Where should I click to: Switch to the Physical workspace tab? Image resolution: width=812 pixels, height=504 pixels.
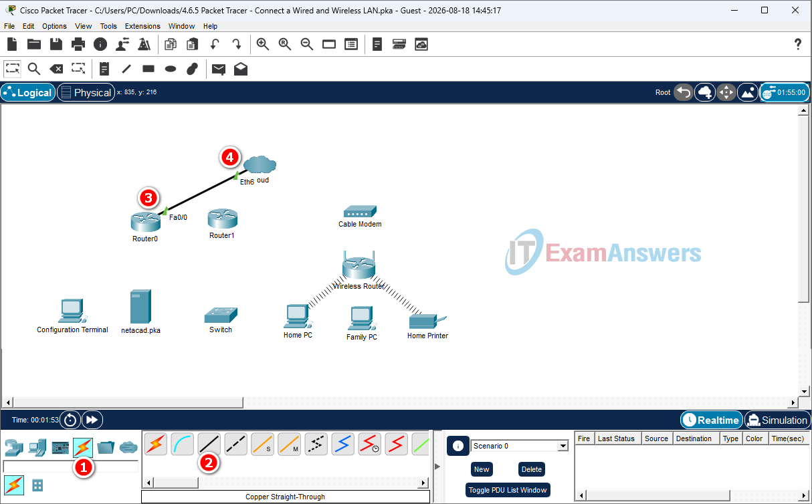tap(86, 92)
